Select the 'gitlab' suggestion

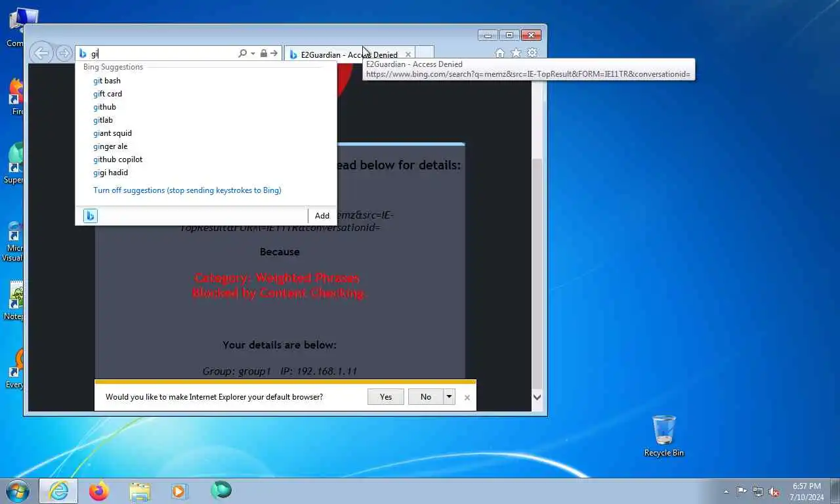206,120
